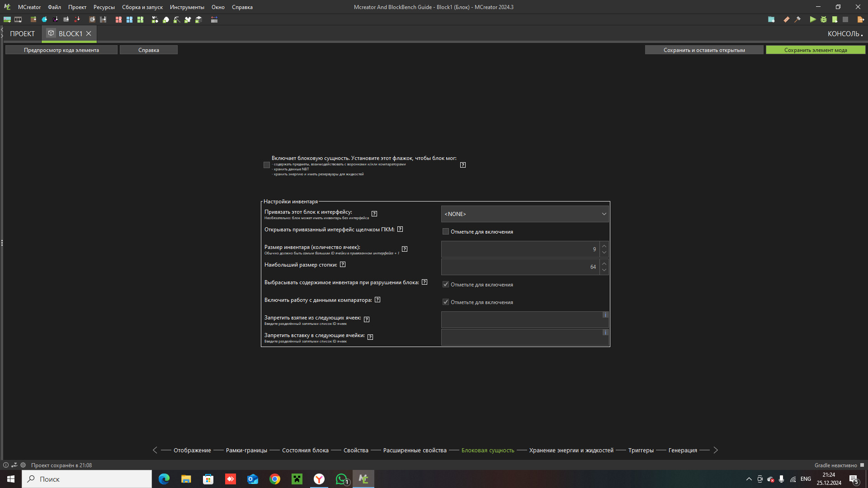This screenshot has width=868, height=488.
Task: Click the import block texture icon
Action: pos(33,19)
